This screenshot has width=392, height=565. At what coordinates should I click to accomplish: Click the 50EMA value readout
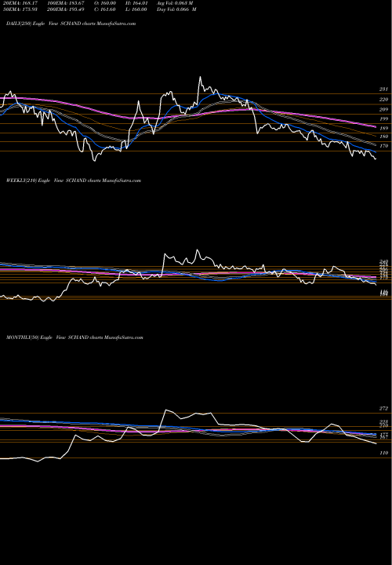pos(20,9)
